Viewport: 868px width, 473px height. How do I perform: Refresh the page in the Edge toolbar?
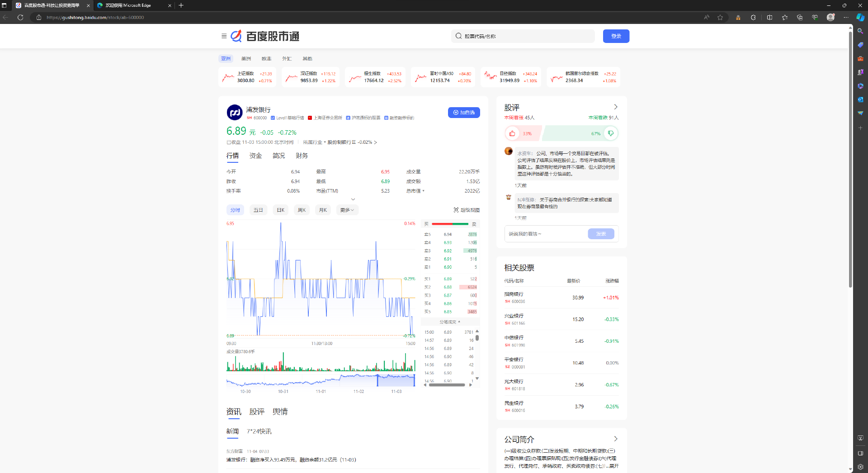[x=20, y=17]
